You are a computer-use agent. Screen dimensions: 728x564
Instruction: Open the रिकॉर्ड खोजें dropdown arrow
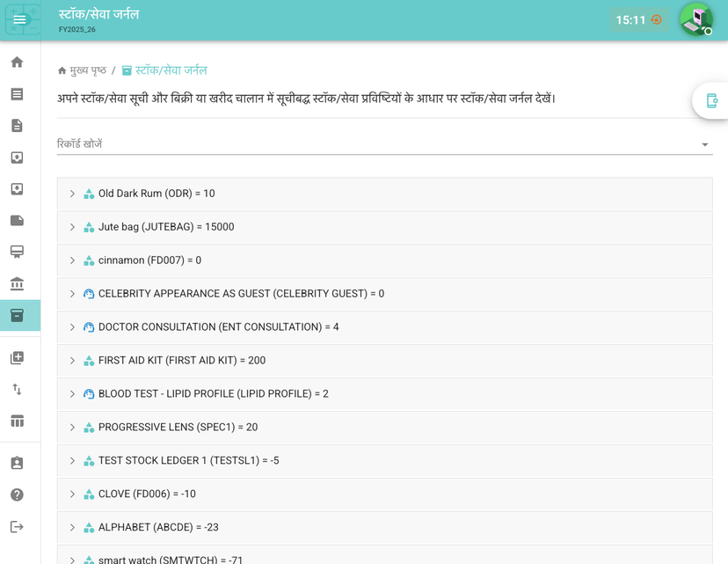click(704, 144)
